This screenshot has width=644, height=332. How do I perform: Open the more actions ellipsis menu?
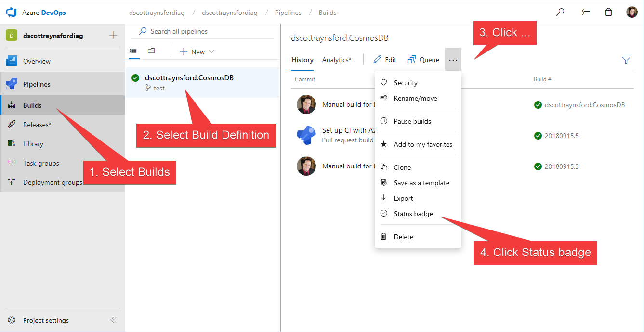(x=453, y=60)
